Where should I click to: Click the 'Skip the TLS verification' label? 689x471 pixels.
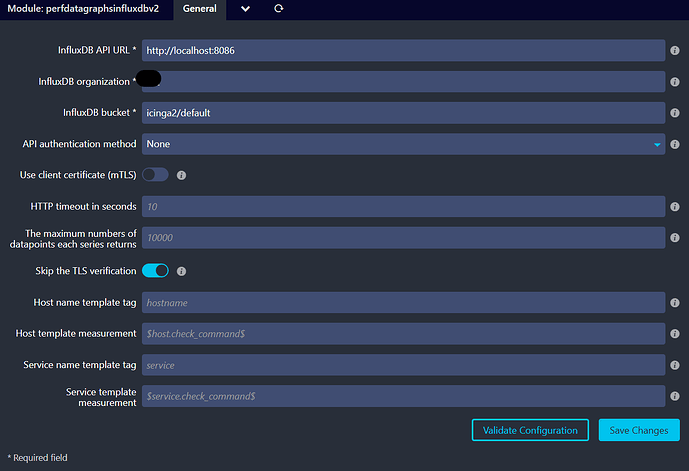(x=86, y=271)
